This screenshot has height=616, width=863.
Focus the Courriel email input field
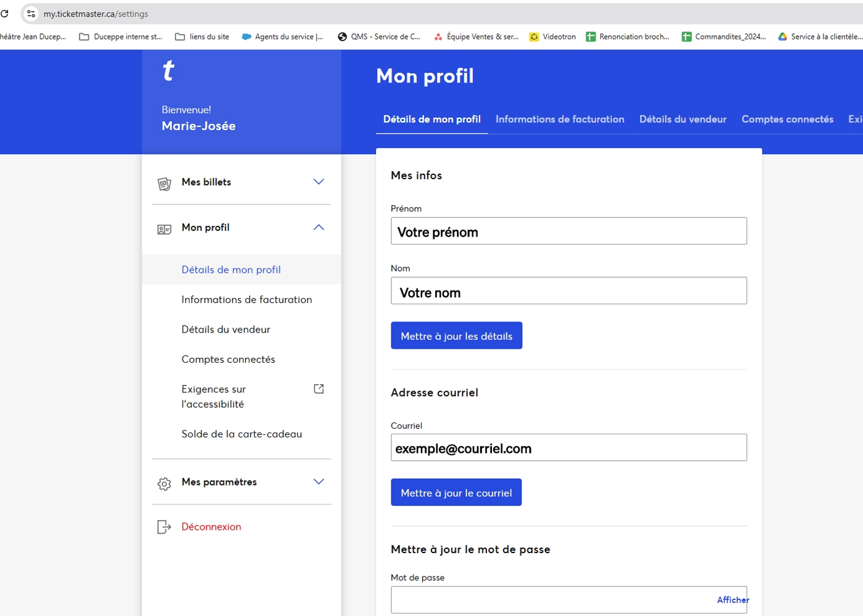[x=568, y=448]
